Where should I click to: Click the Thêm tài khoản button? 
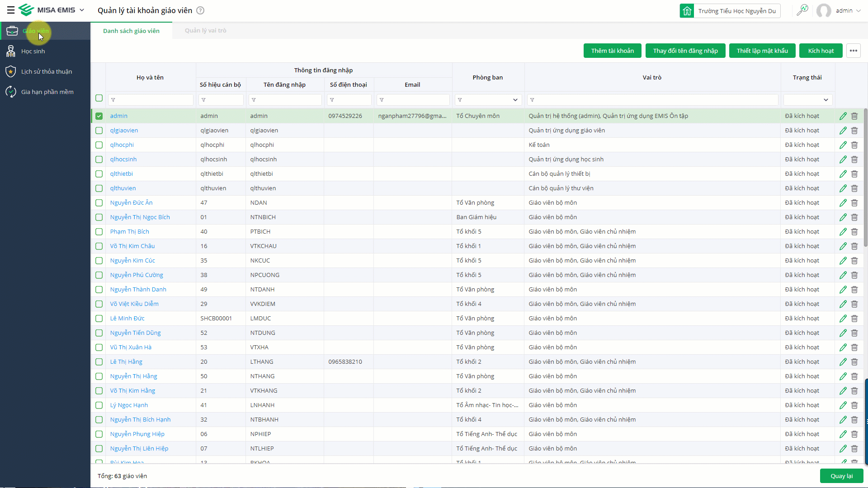pyautogui.click(x=612, y=51)
